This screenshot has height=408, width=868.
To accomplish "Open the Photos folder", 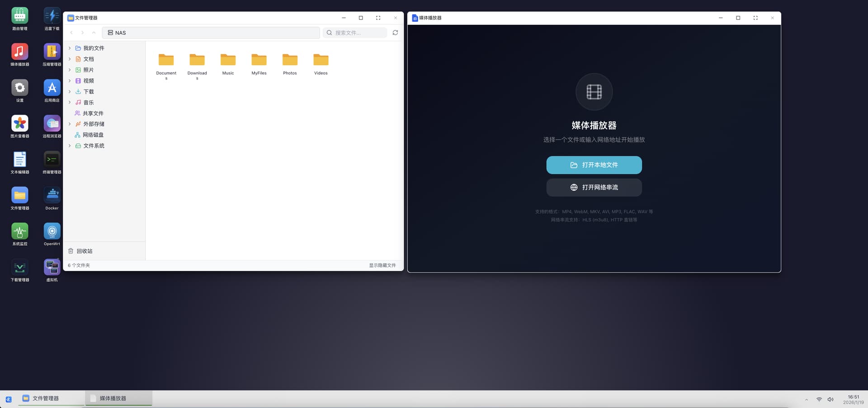I will 290,62.
